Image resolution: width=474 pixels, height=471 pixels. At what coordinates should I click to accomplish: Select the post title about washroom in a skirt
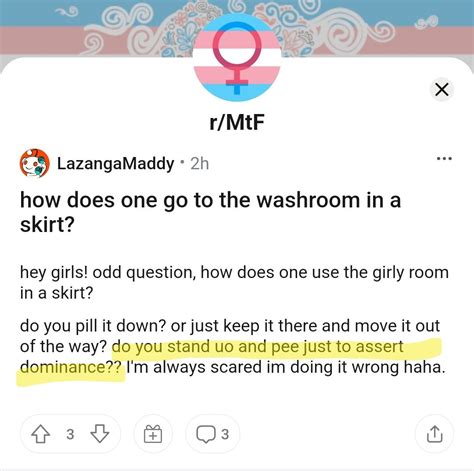(210, 212)
